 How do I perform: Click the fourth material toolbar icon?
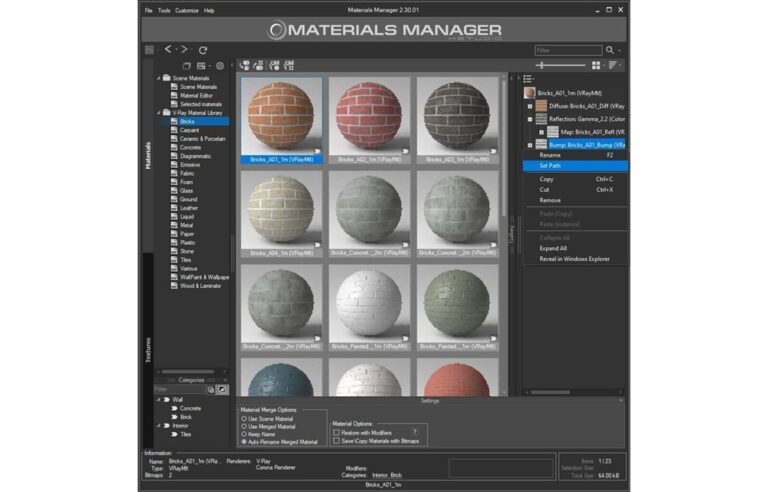[289, 65]
